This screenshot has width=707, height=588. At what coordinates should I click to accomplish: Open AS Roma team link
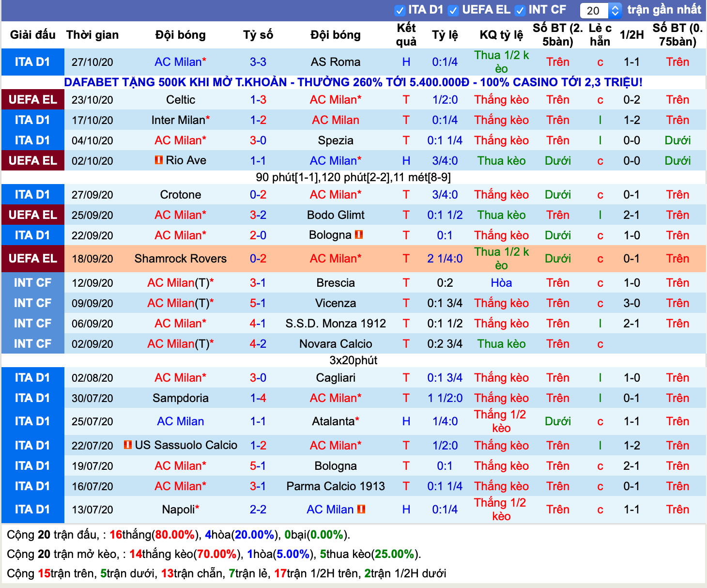(x=336, y=62)
